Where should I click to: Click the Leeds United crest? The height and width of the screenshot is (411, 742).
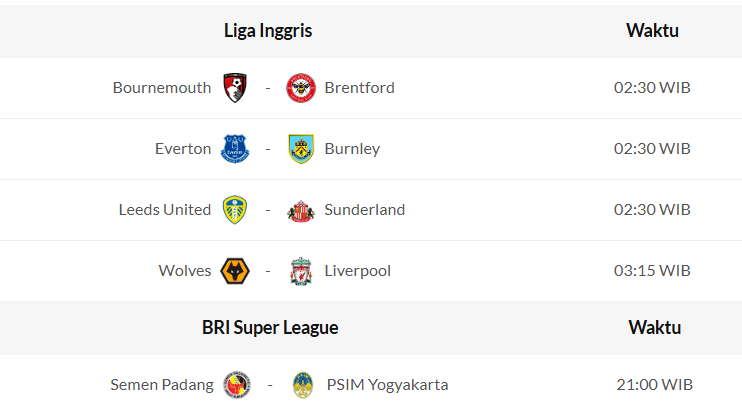tap(235, 210)
